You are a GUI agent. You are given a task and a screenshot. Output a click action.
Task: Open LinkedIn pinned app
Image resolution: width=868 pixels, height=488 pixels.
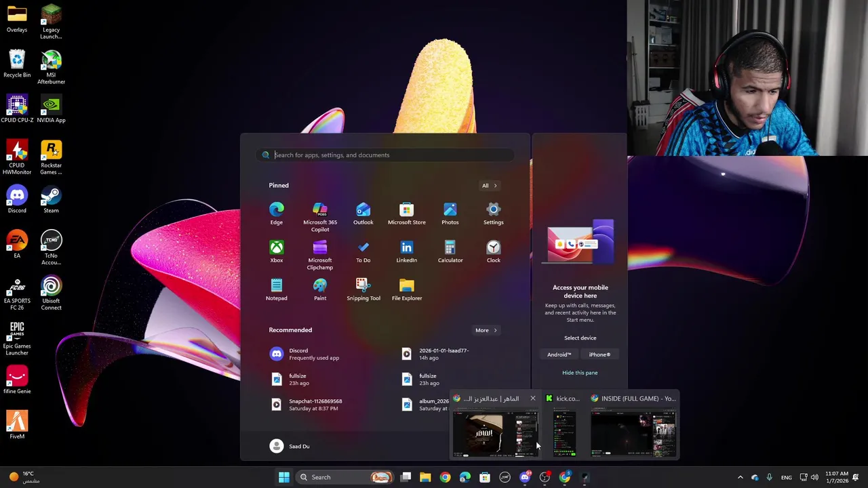click(406, 251)
